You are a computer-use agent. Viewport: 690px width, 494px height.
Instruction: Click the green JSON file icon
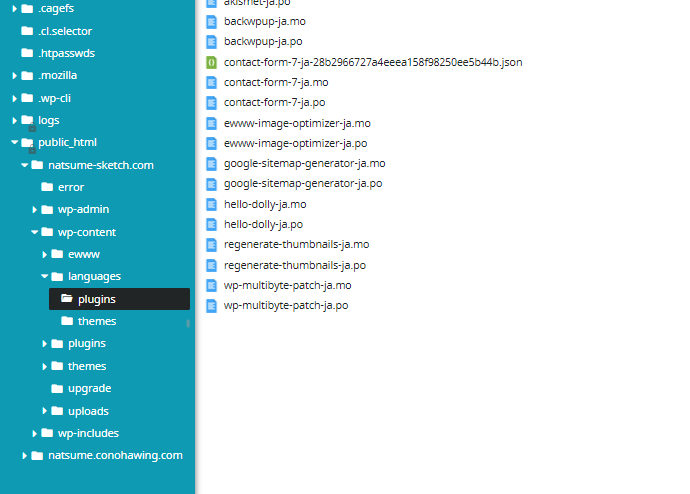[x=212, y=62]
